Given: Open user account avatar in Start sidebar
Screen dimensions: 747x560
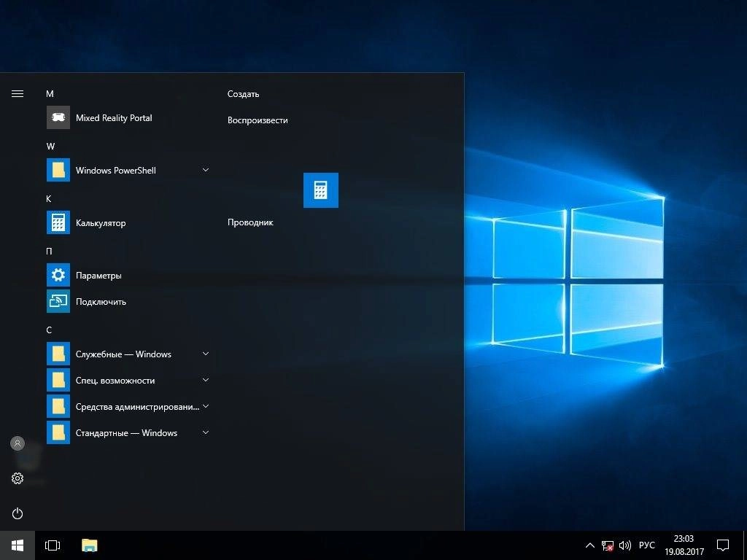Looking at the screenshot, I should tap(18, 443).
